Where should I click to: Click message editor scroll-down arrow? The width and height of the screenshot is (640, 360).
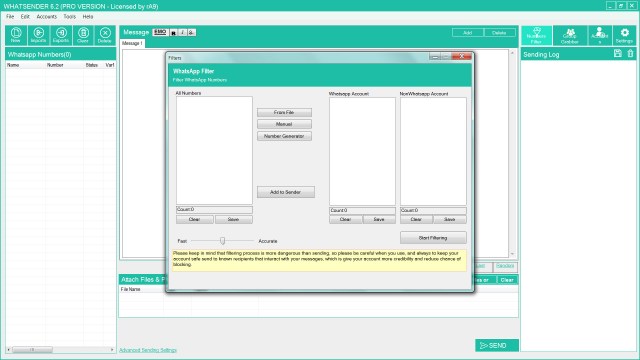pos(513,254)
